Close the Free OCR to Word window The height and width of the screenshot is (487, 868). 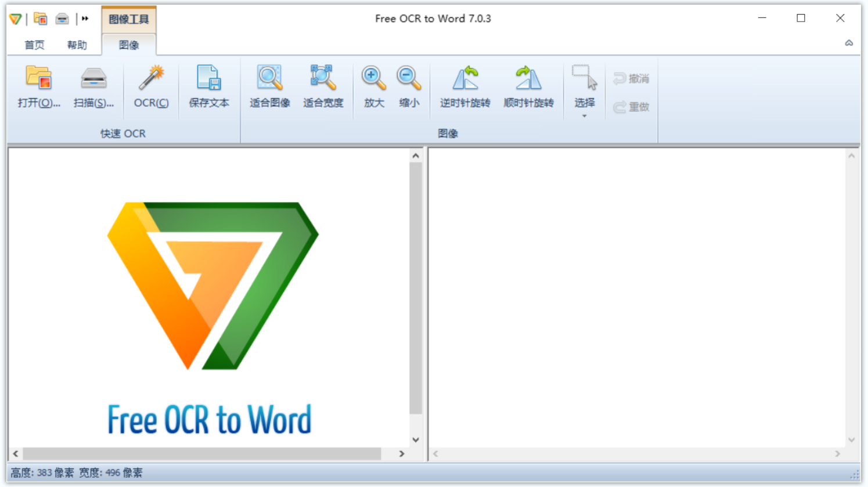[840, 18]
